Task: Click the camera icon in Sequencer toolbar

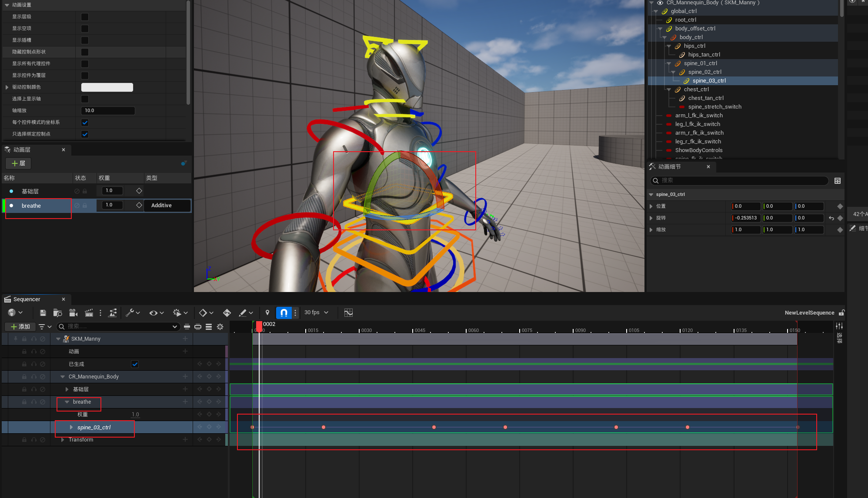Action: [73, 313]
